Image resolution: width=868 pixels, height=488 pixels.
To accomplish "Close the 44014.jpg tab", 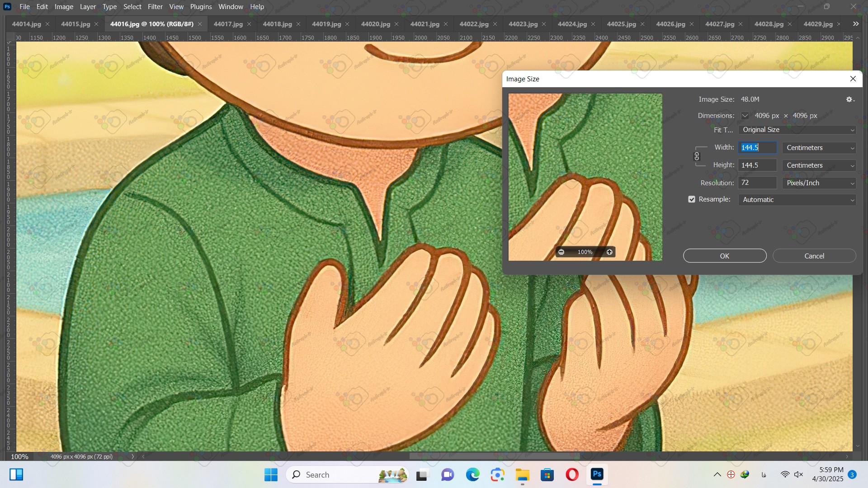I will 47,24.
